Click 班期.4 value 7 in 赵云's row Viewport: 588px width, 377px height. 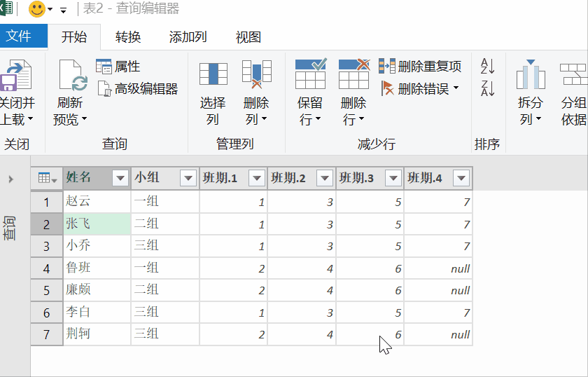pyautogui.click(x=438, y=202)
